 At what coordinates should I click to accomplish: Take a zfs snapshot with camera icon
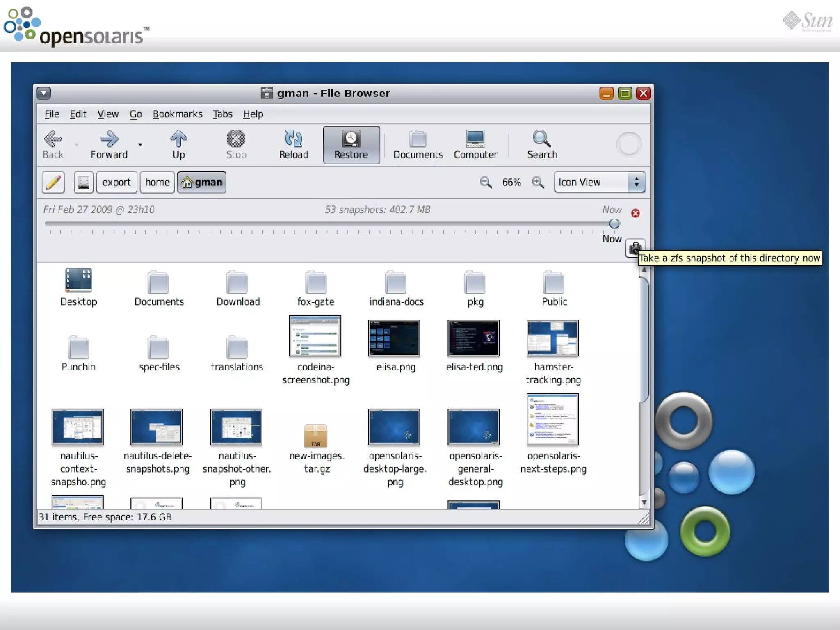[x=635, y=247]
